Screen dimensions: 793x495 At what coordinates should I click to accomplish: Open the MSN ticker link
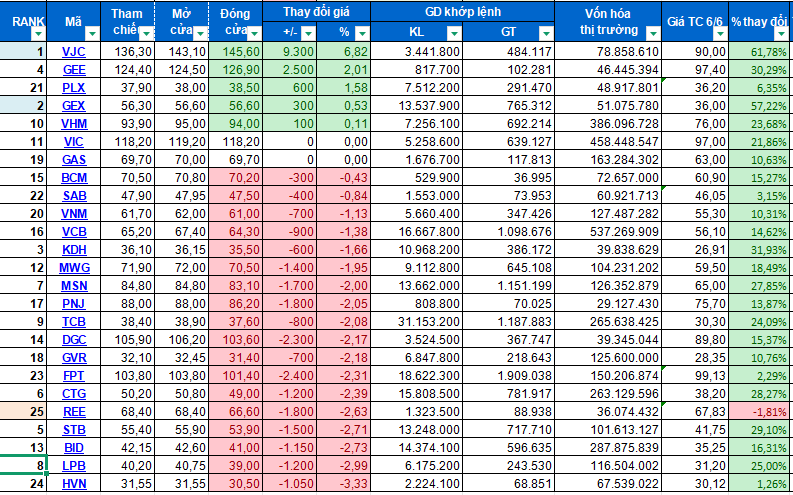click(73, 286)
